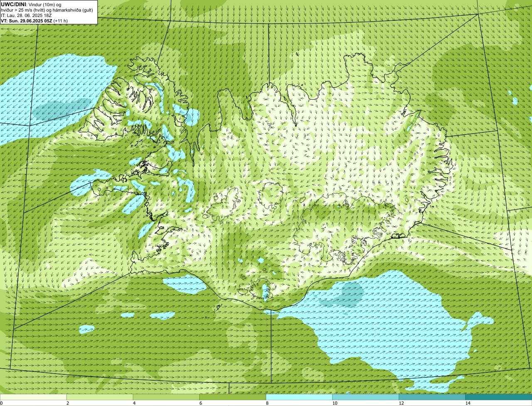The width and height of the screenshot is (532, 406).
Task: Select the 10–12 turquoise scale segment
Action: pos(366,397)
